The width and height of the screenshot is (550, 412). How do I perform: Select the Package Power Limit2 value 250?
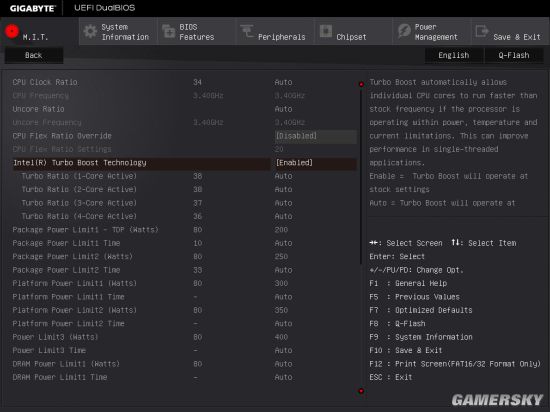pos(281,257)
